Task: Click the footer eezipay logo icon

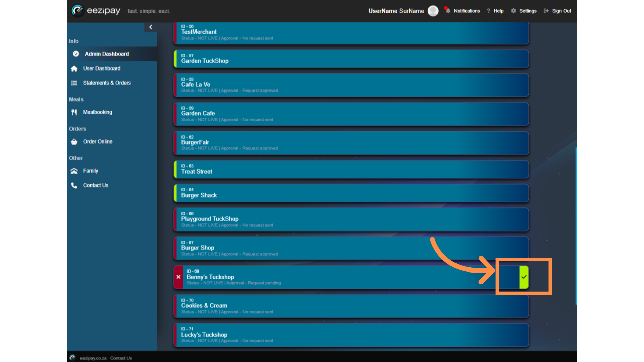Action: pos(72,358)
